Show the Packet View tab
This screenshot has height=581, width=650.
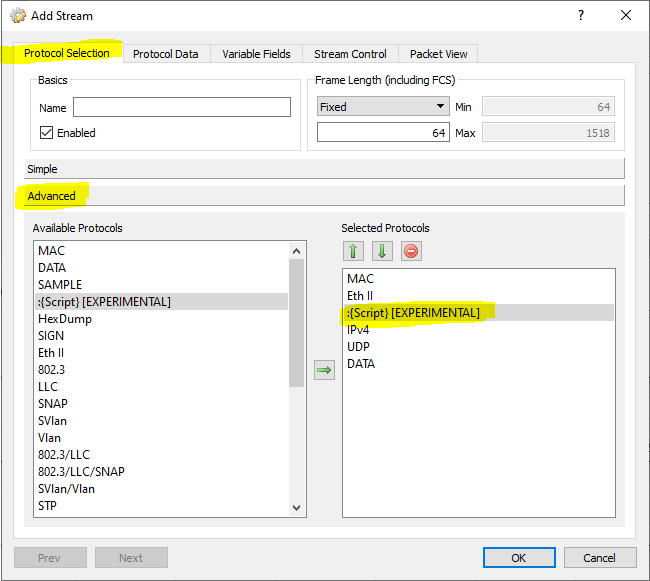click(x=437, y=54)
